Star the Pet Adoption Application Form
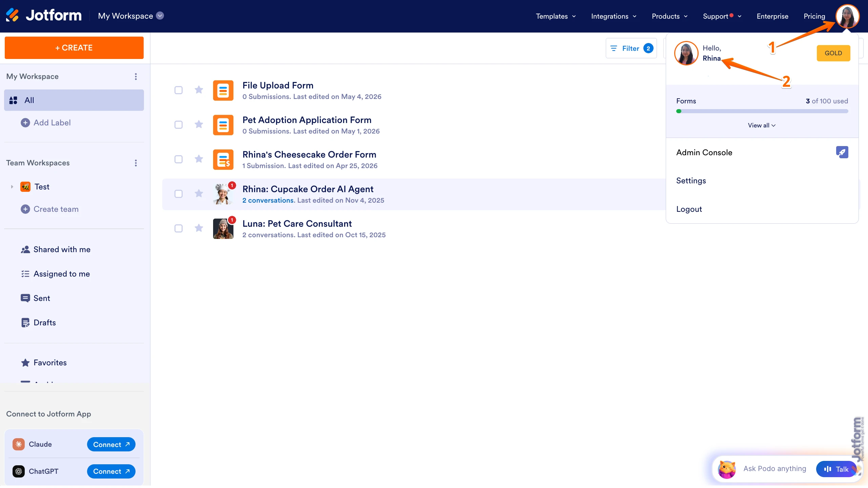 pyautogui.click(x=199, y=124)
